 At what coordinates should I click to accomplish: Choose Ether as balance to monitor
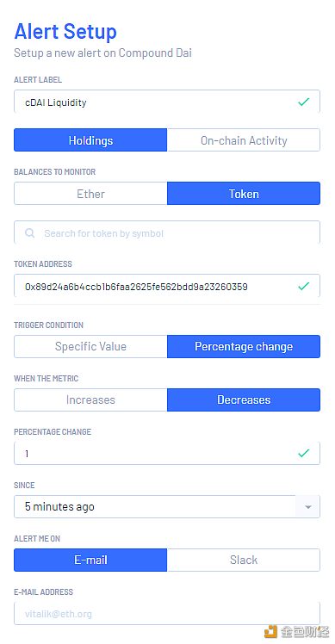[90, 194]
